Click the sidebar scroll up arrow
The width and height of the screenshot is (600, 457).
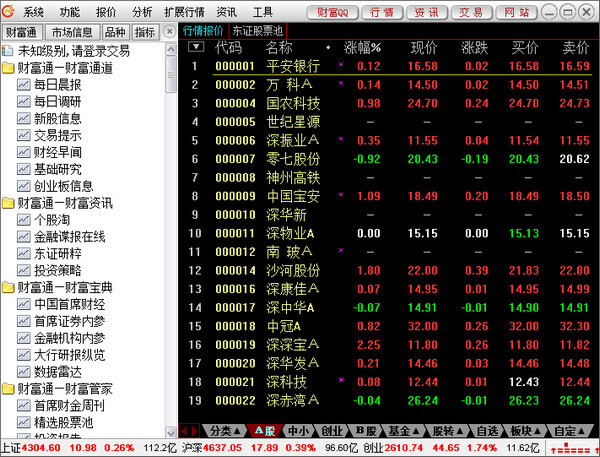point(171,49)
